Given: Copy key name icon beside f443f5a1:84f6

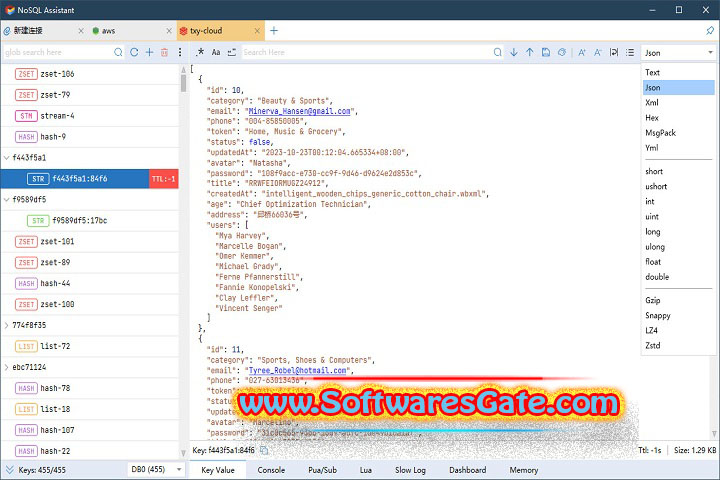Looking at the screenshot, I should 264,450.
